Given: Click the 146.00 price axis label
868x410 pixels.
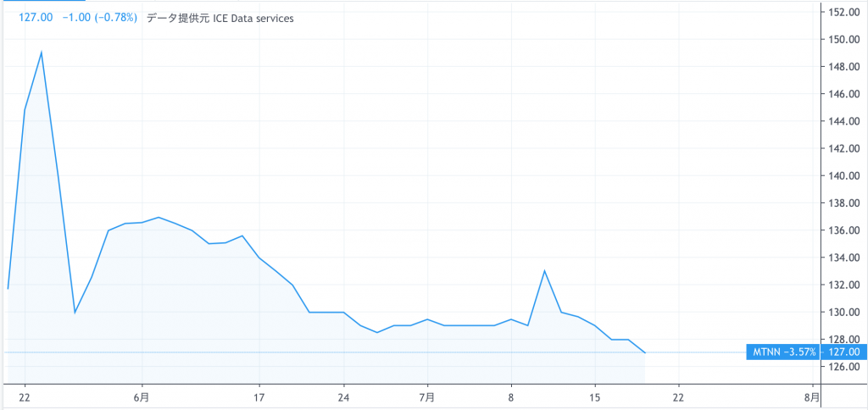Looking at the screenshot, I should [843, 94].
